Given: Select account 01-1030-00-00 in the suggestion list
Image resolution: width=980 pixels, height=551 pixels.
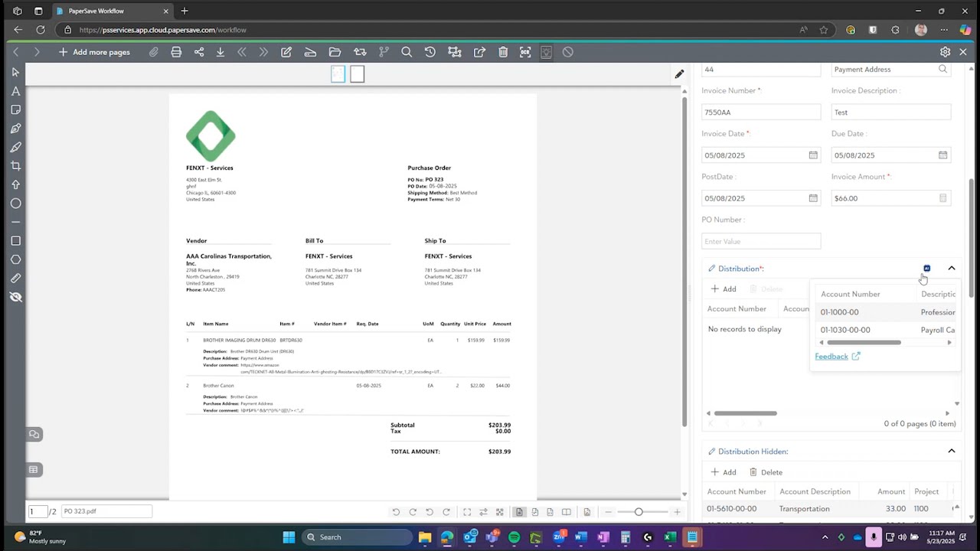Looking at the screenshot, I should (885, 330).
